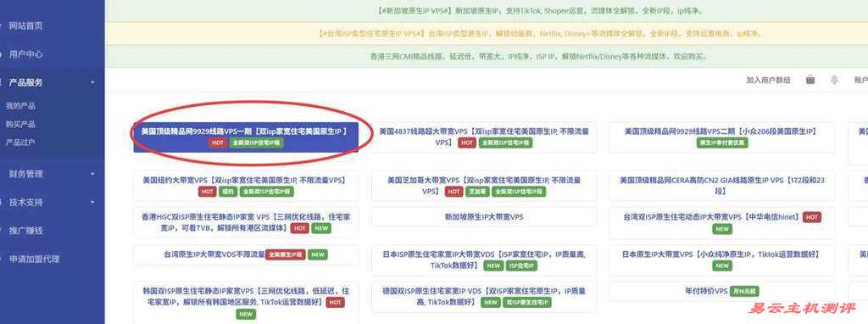
Task: Expand the 财务管理 sidebar menu arrow
Action: pyautogui.click(x=93, y=174)
